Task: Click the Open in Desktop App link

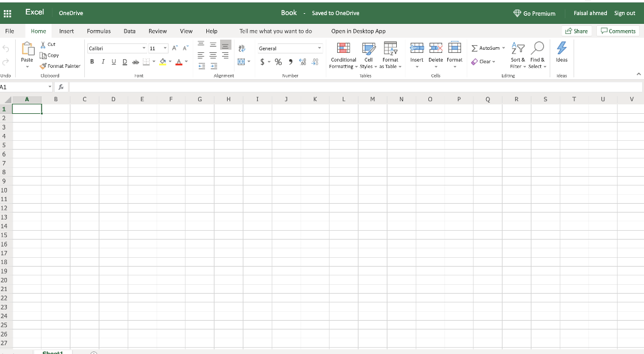Action: pyautogui.click(x=358, y=31)
